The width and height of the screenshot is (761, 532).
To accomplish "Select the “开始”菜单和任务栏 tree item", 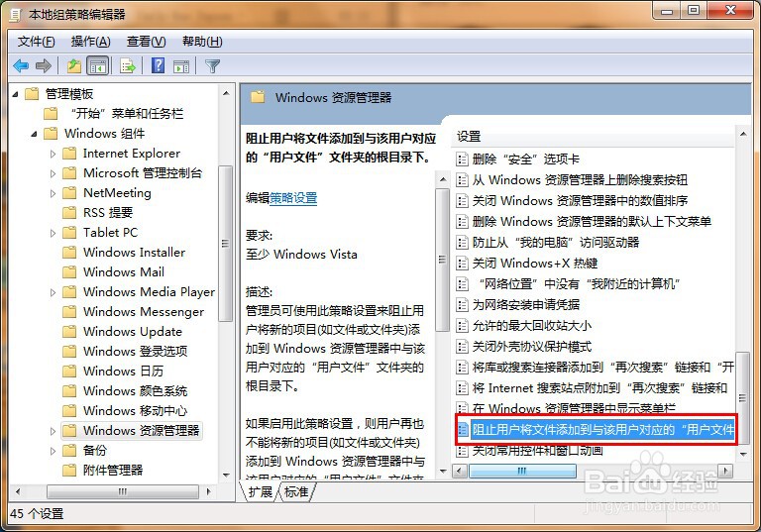I will [127, 114].
